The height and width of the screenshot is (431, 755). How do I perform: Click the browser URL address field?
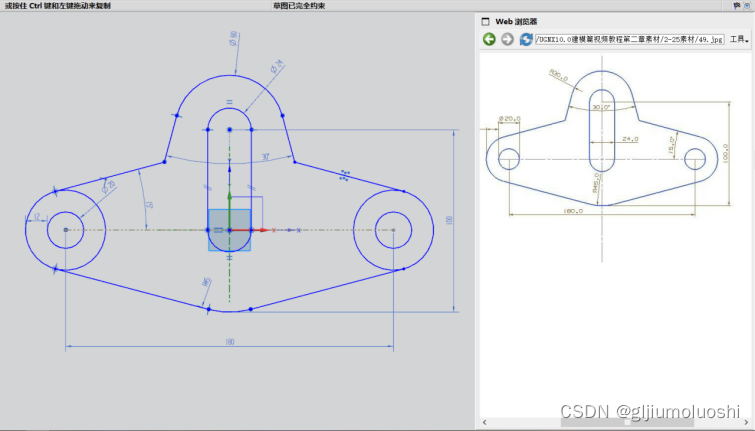point(629,39)
